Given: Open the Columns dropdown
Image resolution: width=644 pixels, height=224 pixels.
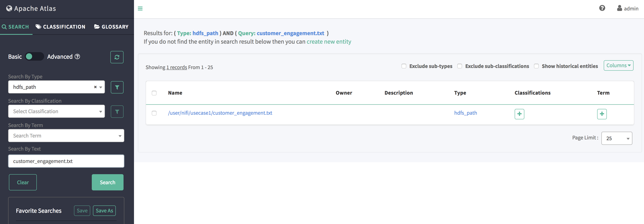Looking at the screenshot, I should pyautogui.click(x=618, y=65).
